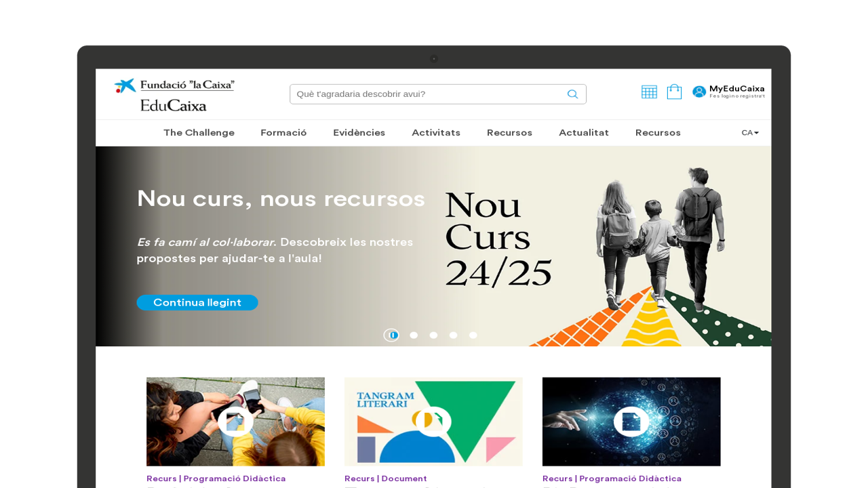
Task: Open the shopping bag icon
Action: (x=674, y=91)
